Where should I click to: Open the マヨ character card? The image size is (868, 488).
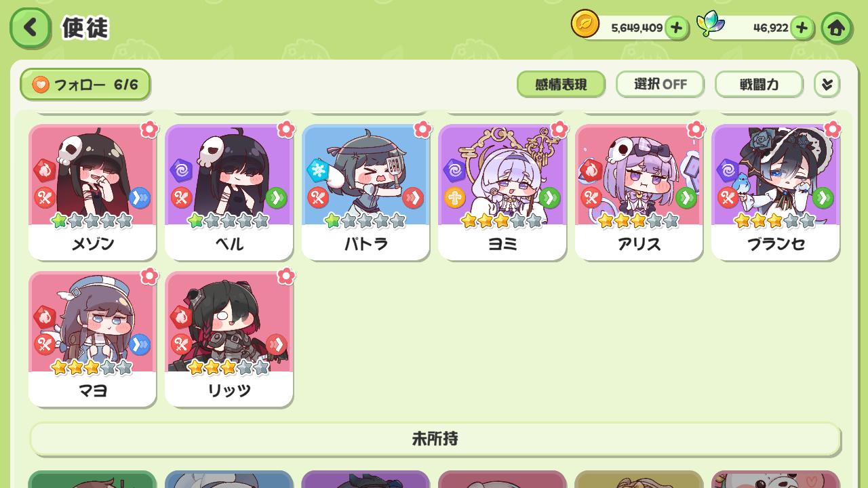[x=92, y=339]
